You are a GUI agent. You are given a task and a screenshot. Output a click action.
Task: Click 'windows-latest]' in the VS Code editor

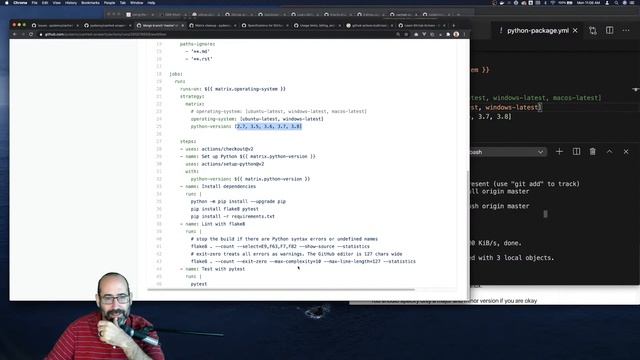click(513, 107)
